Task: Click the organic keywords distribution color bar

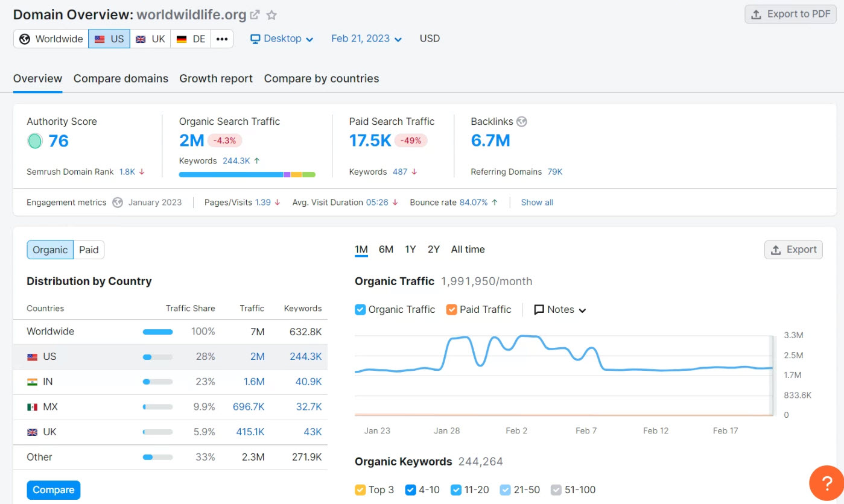Action: pos(247,174)
